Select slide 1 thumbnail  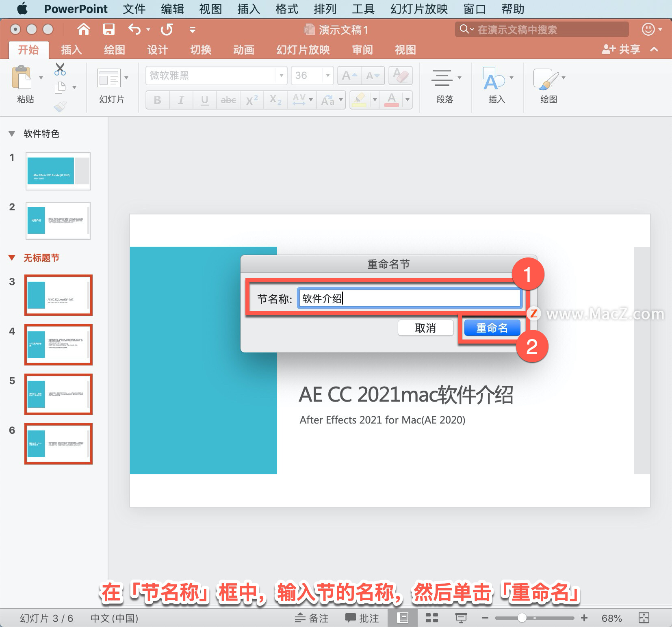pos(58,171)
